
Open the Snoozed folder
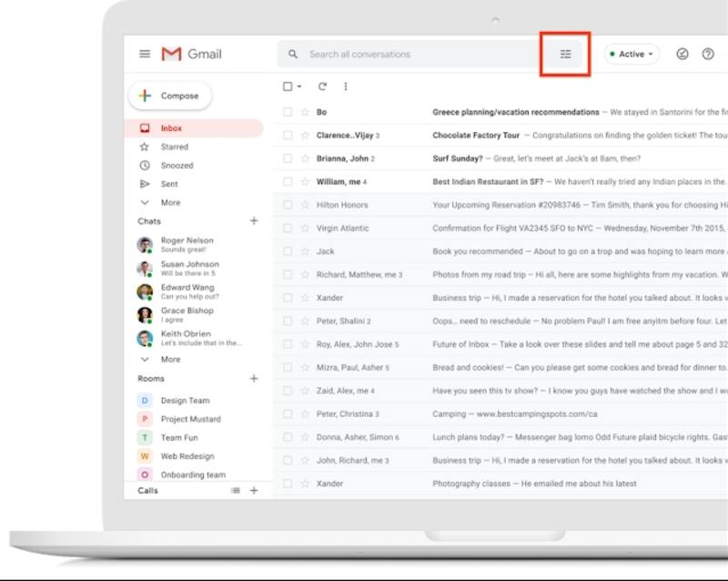coord(177,166)
